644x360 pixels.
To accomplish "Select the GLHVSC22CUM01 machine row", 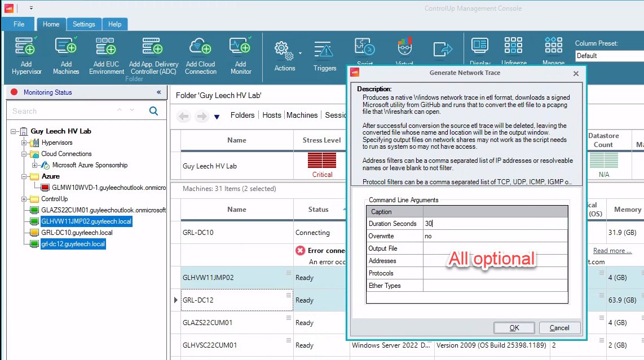I will click(x=237, y=345).
